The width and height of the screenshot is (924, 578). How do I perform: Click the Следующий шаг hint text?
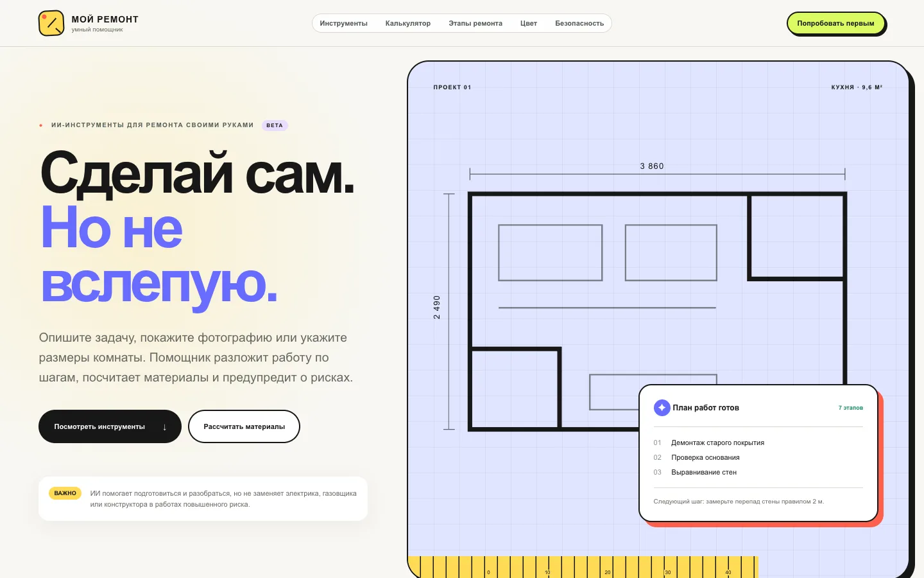(739, 502)
